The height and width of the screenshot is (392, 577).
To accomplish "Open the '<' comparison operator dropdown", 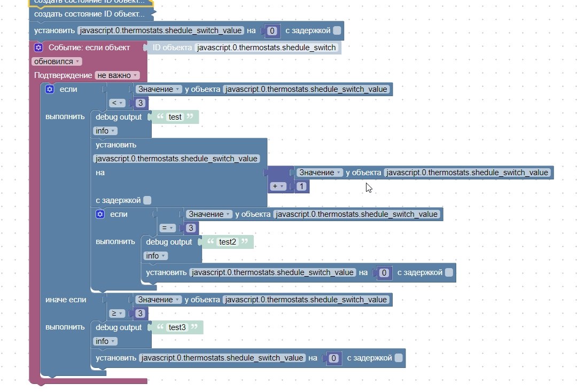I will tap(117, 103).
